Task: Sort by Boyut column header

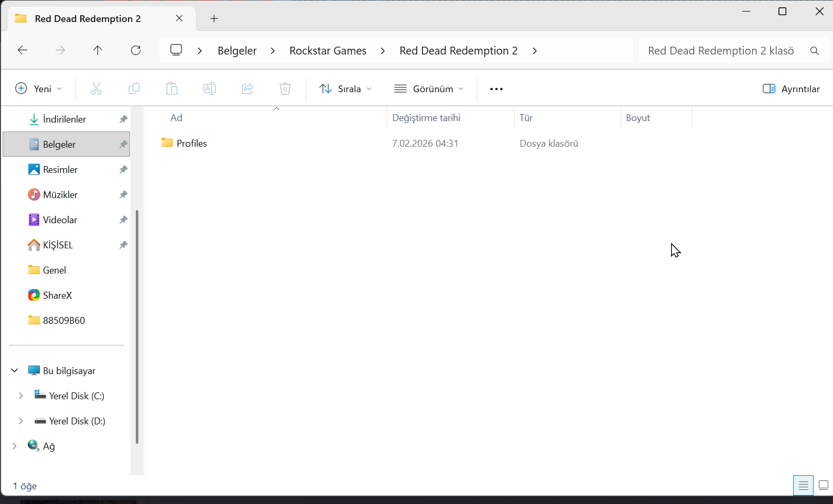Action: 638,118
